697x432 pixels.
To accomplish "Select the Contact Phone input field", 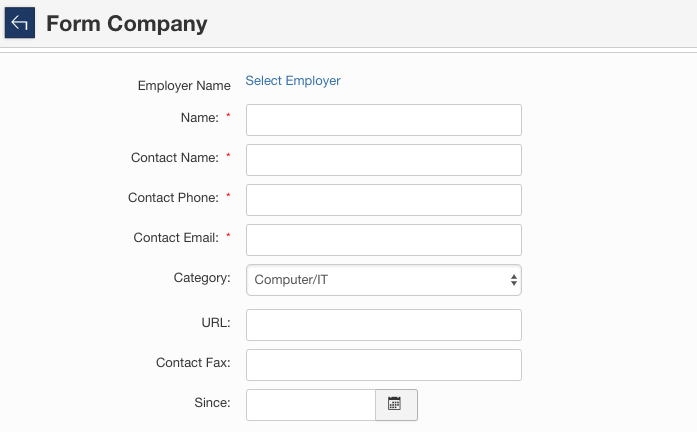I will [384, 200].
